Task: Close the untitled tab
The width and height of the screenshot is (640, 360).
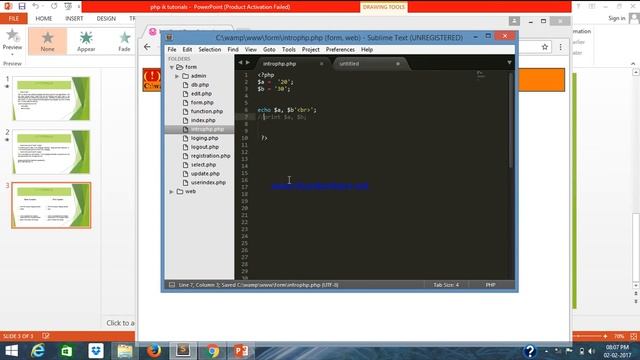Action: click(x=398, y=64)
